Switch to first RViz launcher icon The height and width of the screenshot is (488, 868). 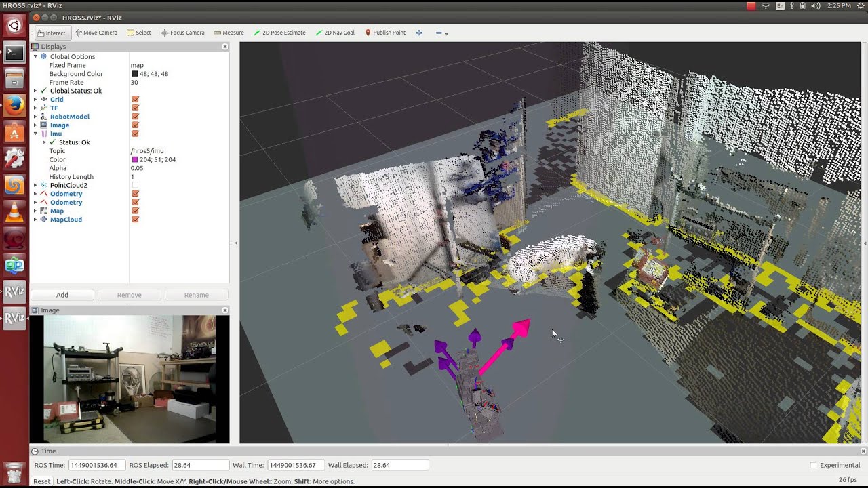tap(14, 291)
